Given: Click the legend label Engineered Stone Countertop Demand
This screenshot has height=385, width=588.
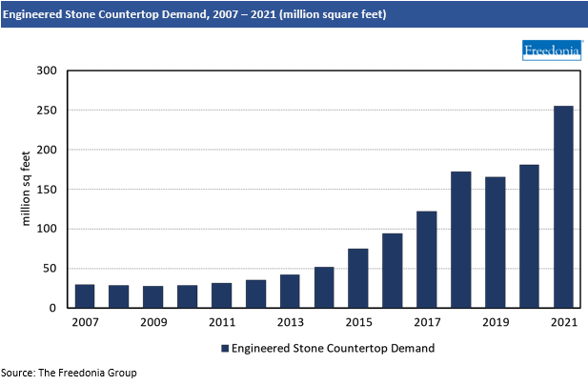Looking at the screenshot, I should (x=333, y=348).
